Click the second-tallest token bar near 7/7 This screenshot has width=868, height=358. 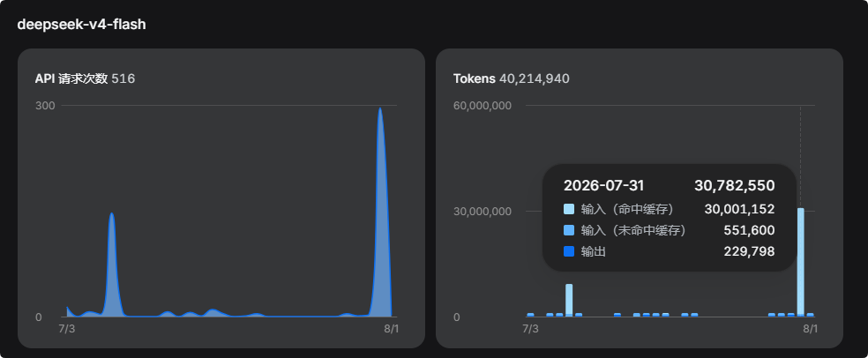pos(569,301)
